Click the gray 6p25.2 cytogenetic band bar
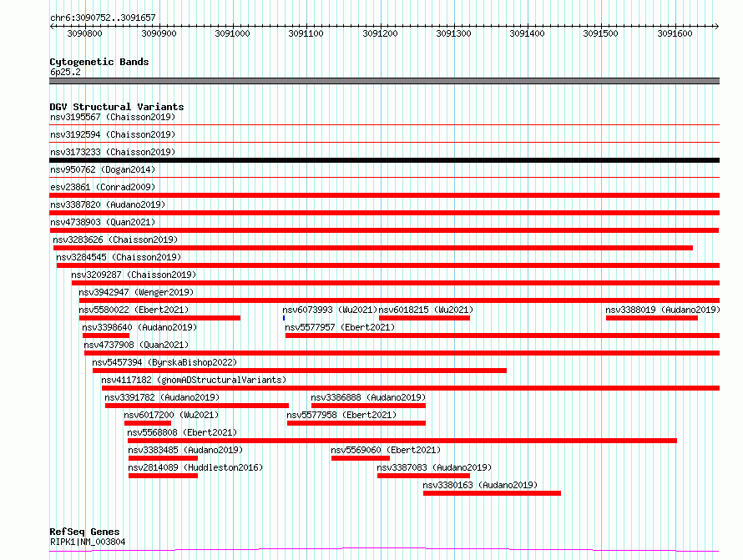The image size is (743, 560). point(384,81)
